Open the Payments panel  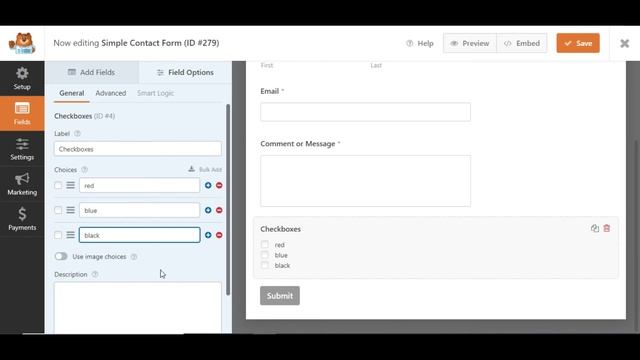click(x=22, y=219)
